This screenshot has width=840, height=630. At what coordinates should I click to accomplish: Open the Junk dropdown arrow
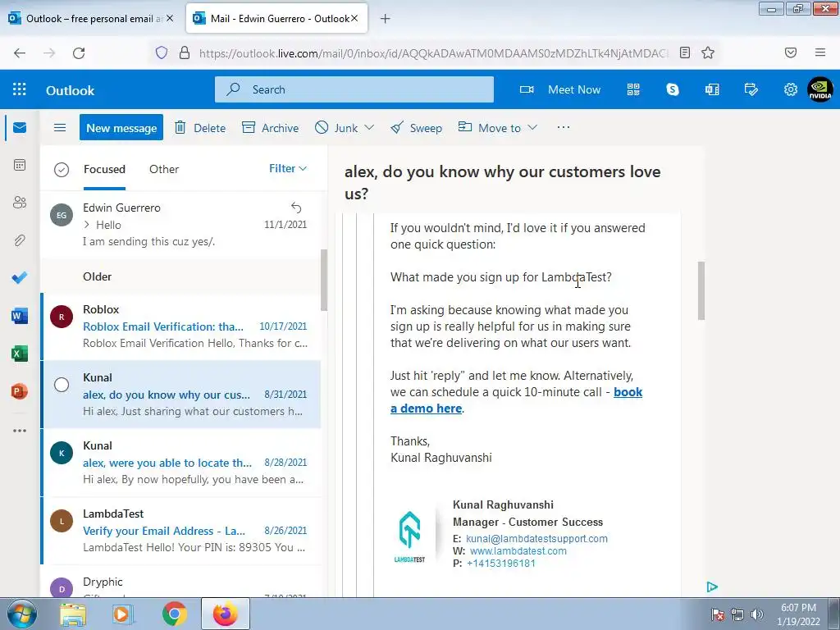pos(369,127)
